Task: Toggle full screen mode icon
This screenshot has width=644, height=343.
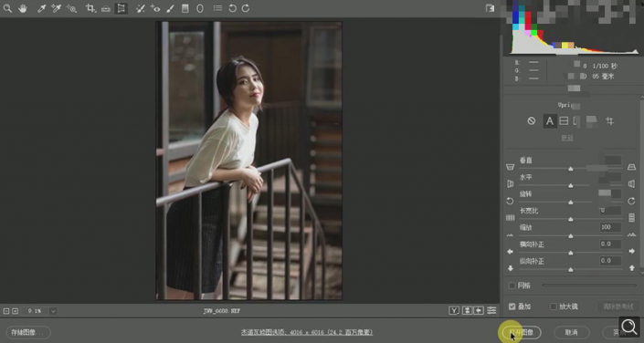Action: (490, 8)
